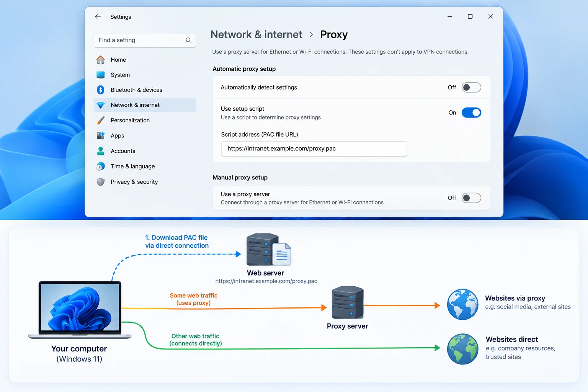Open Time & language settings

tap(145, 166)
